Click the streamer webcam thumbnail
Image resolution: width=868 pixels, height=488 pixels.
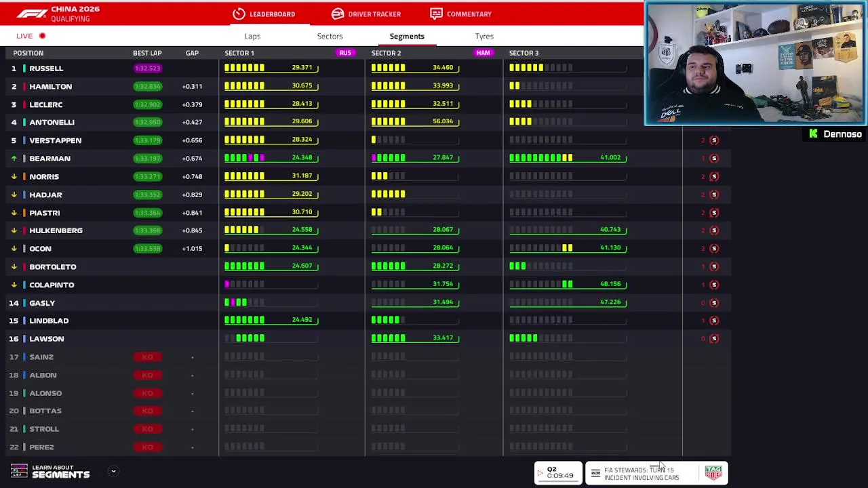pos(755,64)
